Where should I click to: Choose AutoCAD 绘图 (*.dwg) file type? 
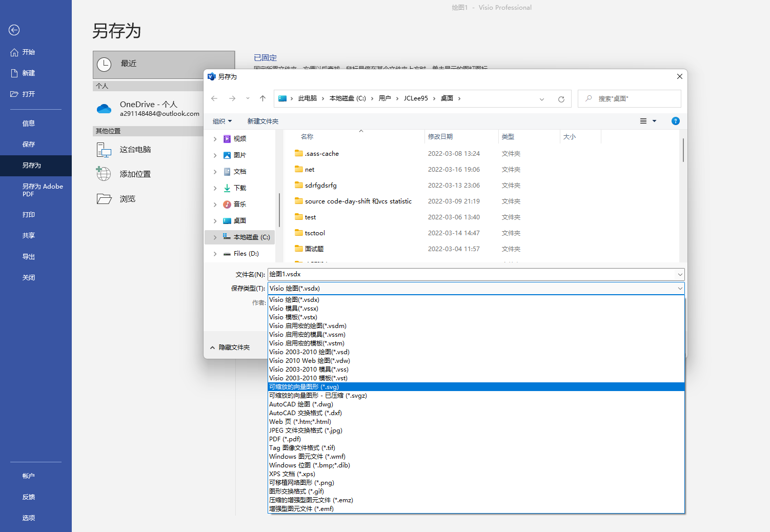[x=476, y=404]
